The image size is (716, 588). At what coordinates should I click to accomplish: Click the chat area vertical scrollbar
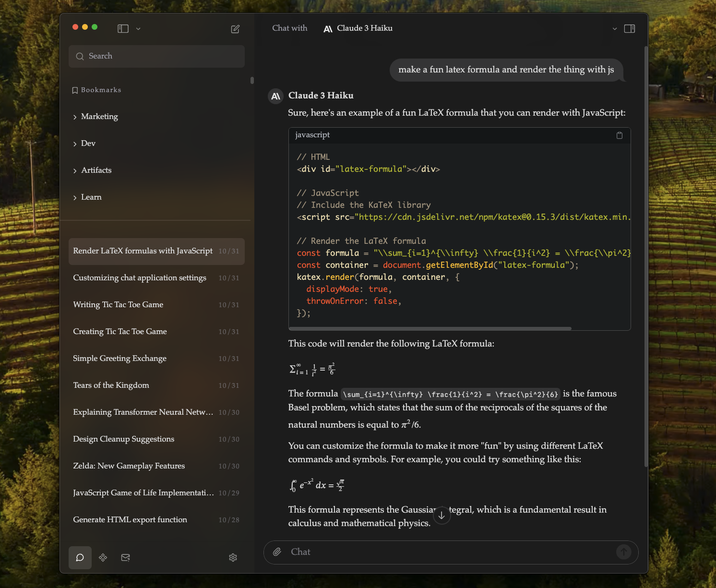coord(646,257)
